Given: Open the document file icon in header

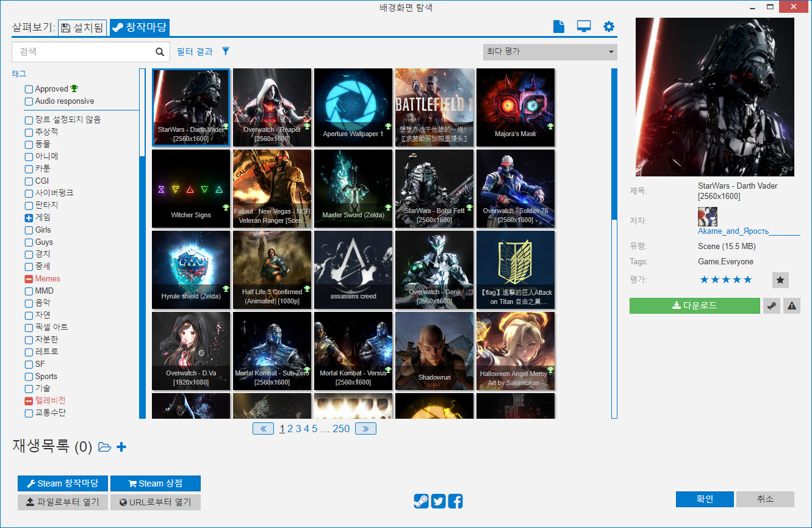Looking at the screenshot, I should tap(559, 27).
